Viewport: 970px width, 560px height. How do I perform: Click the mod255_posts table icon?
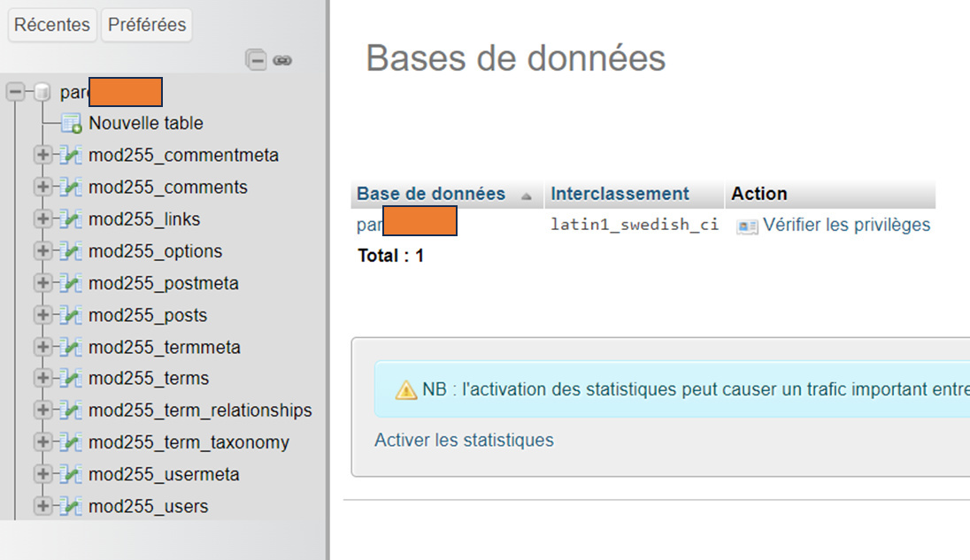tap(71, 315)
